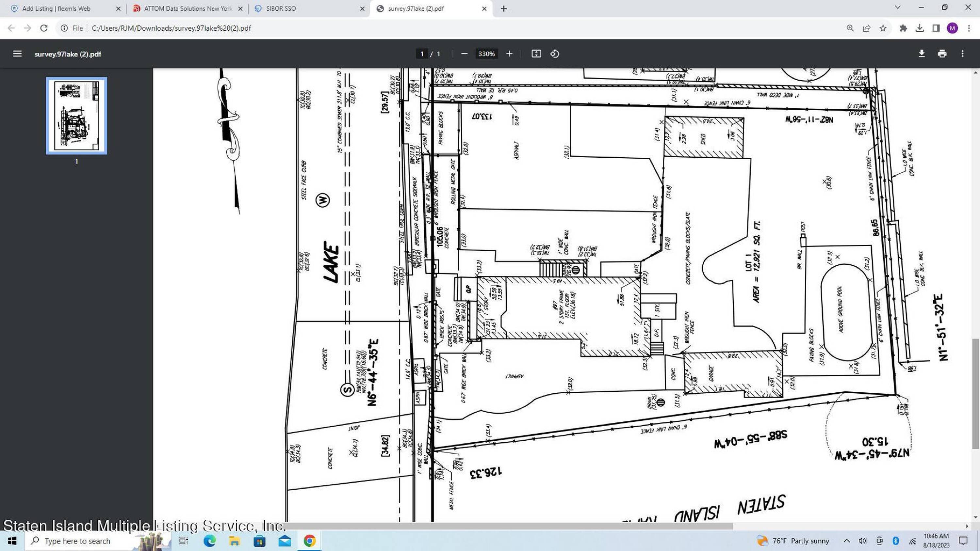Viewport: 980px width, 551px height.
Task: Expand the tab search dropdown arrow
Action: tap(898, 7)
